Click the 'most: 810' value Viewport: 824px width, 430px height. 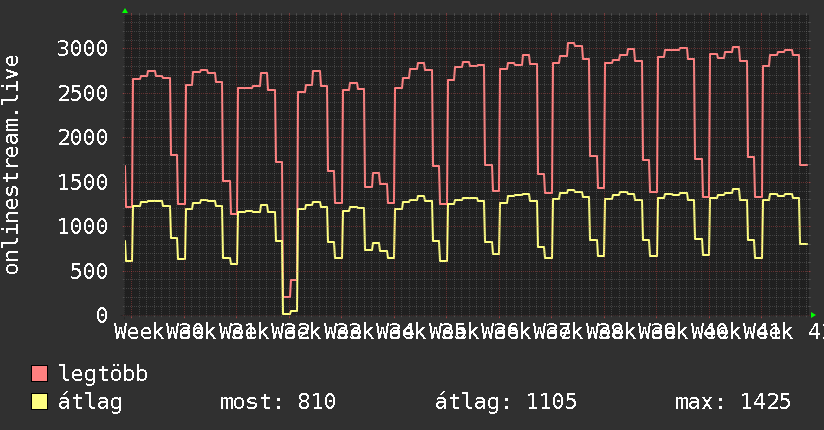coord(278,402)
